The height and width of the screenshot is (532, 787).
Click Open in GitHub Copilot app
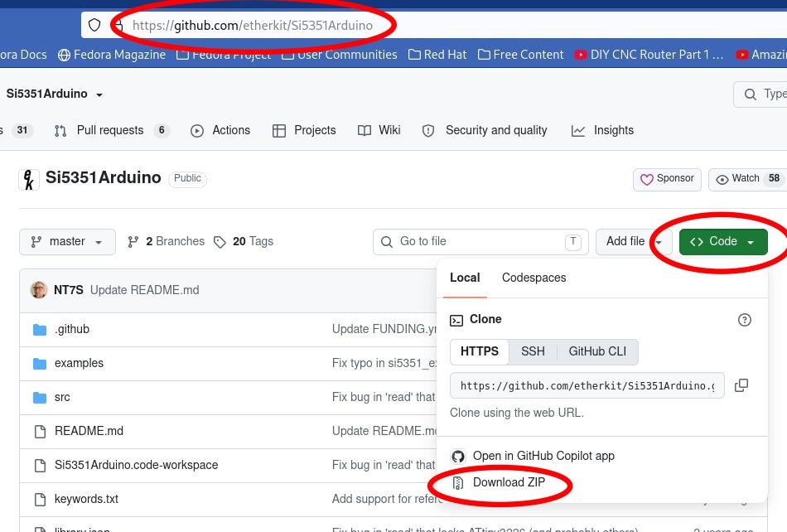[533, 457]
